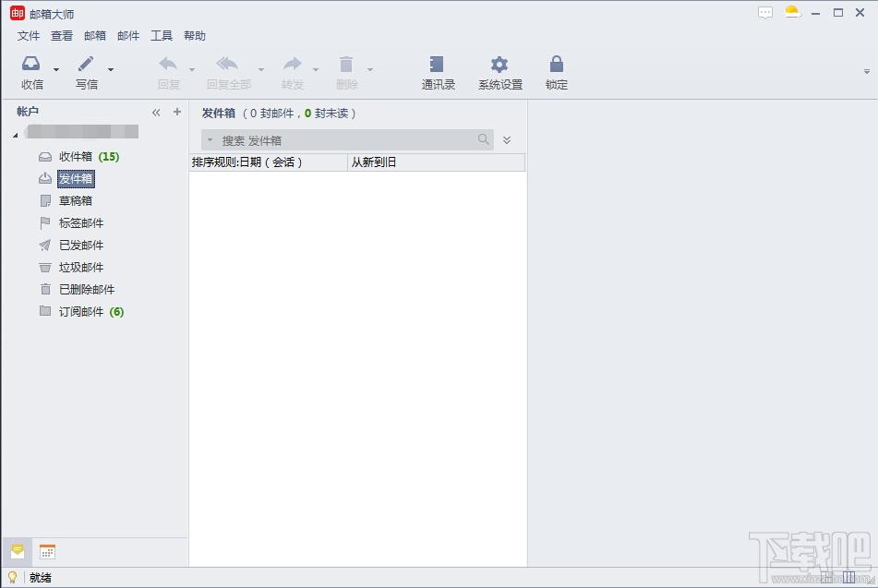
Task: Add a new account with plus icon
Action: (177, 112)
